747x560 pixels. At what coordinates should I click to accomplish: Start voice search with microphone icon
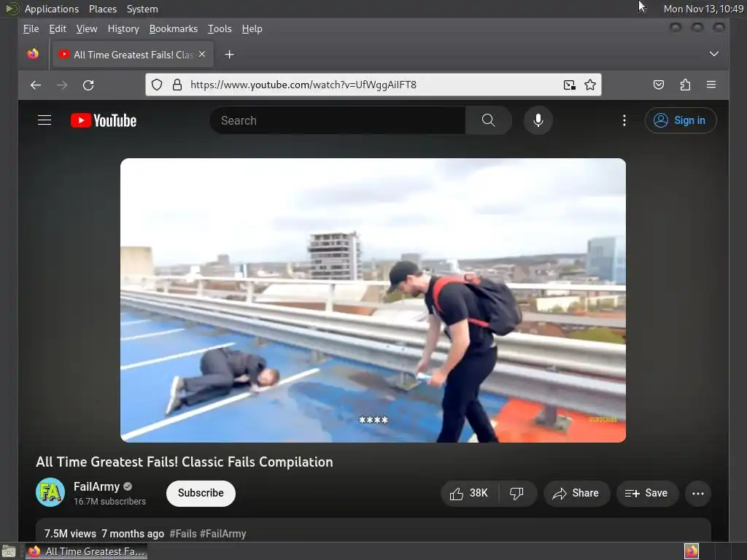(538, 120)
